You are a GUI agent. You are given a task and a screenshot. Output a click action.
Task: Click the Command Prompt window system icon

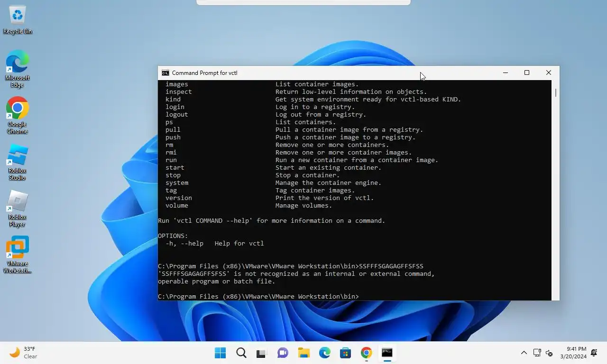tap(166, 73)
